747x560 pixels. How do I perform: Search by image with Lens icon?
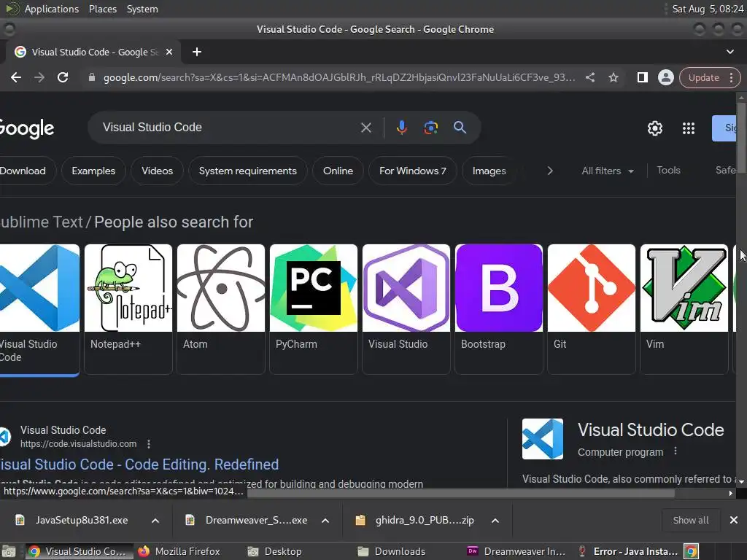[430, 128]
